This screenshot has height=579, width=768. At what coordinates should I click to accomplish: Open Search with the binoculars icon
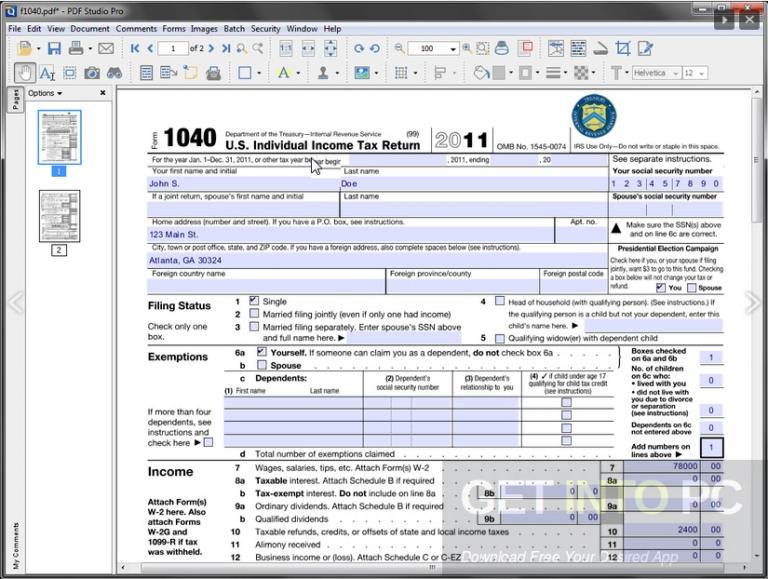(115, 73)
